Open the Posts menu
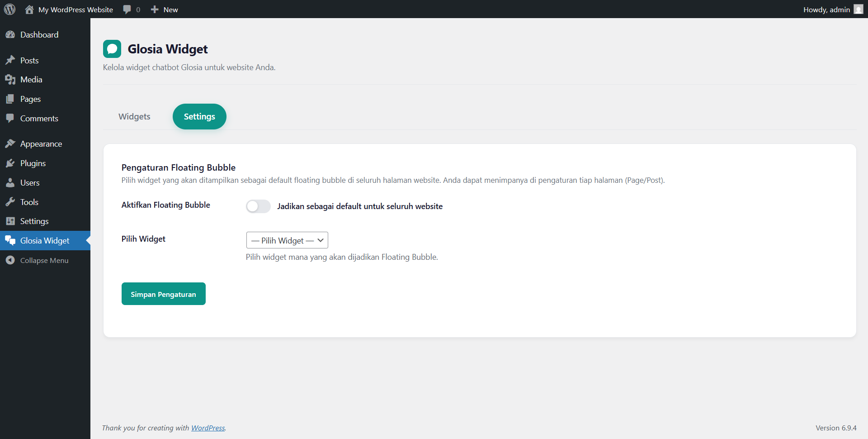 [x=45, y=60]
